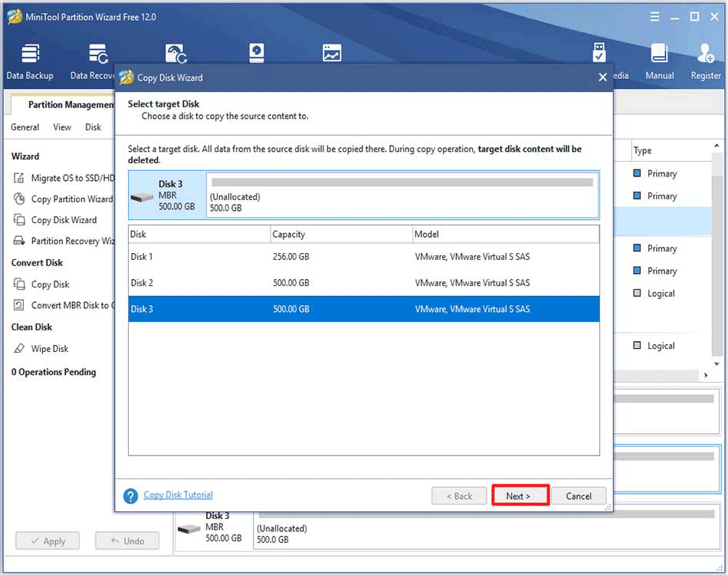Launch Copy Disk Wizard from sidebar
This screenshot has height=575, width=728.
55,220
